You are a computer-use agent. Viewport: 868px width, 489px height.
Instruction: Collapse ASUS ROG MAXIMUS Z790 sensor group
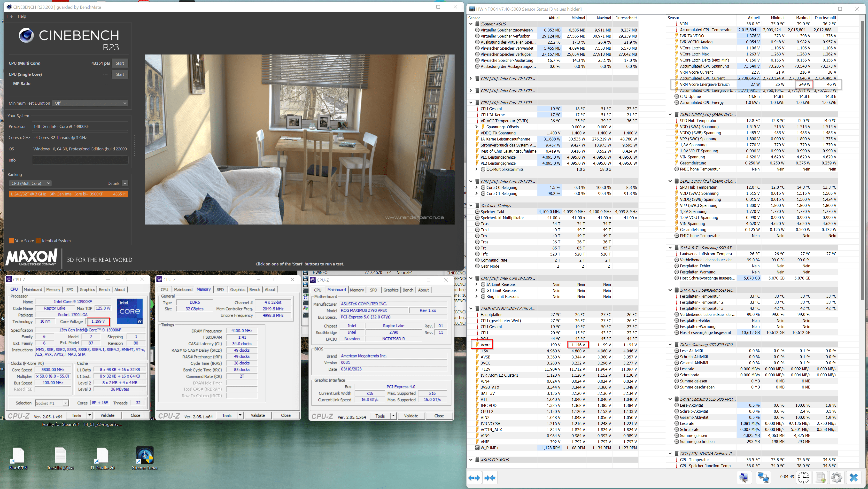[471, 309]
